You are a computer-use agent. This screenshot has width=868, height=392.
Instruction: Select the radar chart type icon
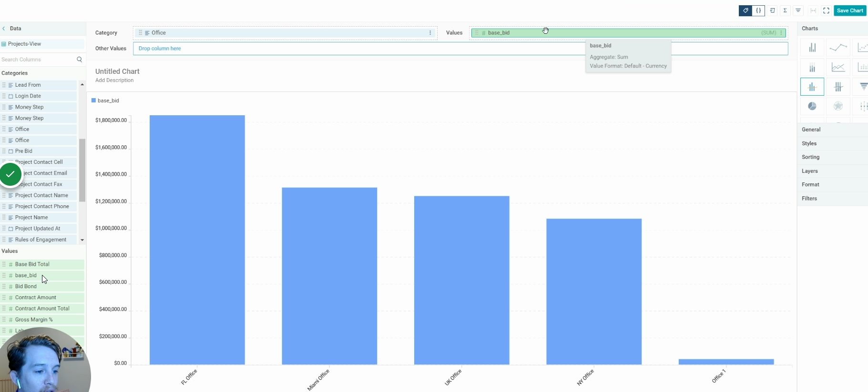point(838,106)
